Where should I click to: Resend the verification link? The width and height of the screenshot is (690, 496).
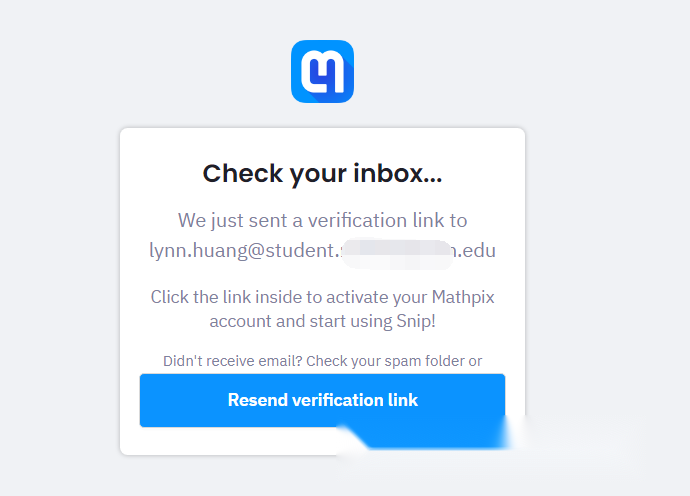point(322,400)
